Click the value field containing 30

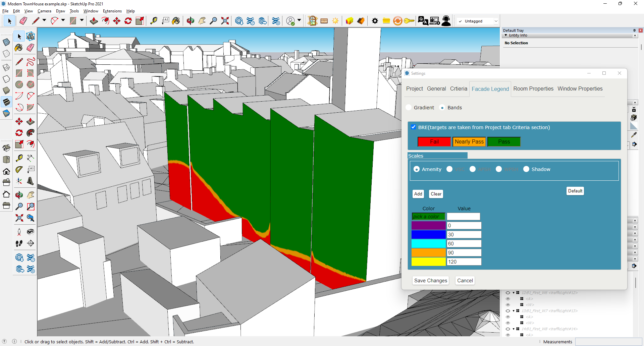(464, 234)
